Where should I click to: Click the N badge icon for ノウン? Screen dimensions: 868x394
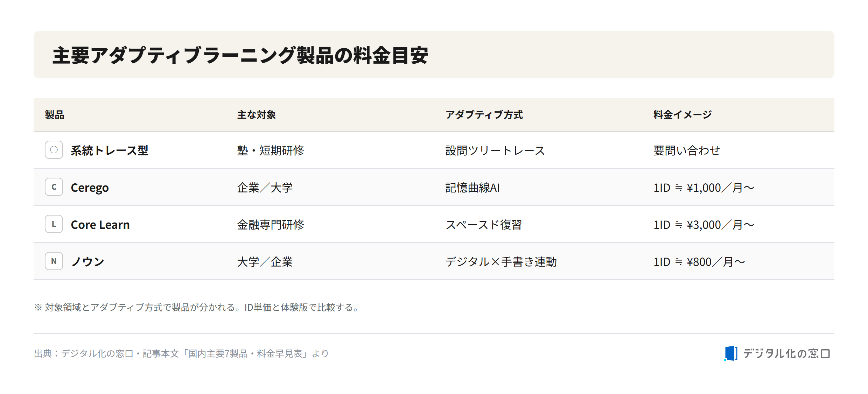[x=54, y=261]
